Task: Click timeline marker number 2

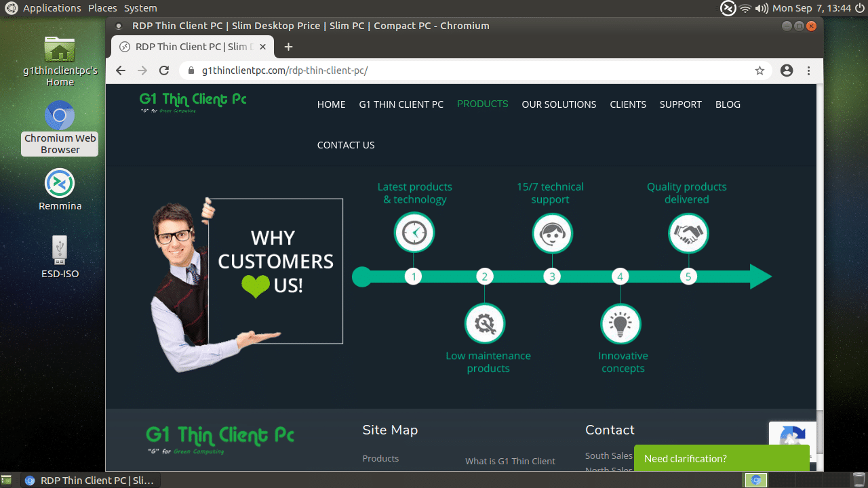Action: [484, 277]
